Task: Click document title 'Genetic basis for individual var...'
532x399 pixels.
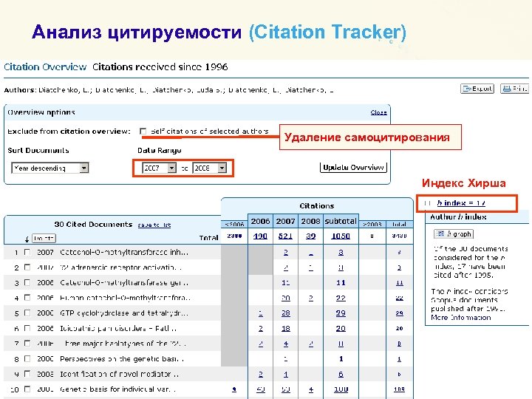Action: (x=117, y=389)
